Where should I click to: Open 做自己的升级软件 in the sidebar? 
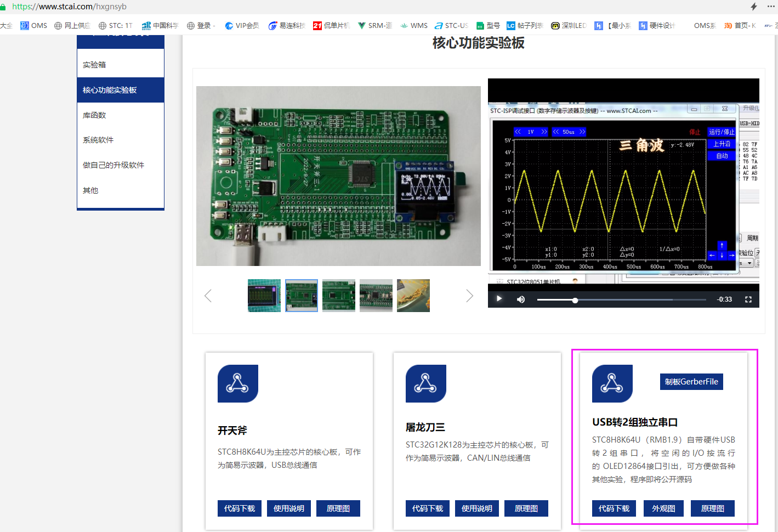[x=121, y=165]
